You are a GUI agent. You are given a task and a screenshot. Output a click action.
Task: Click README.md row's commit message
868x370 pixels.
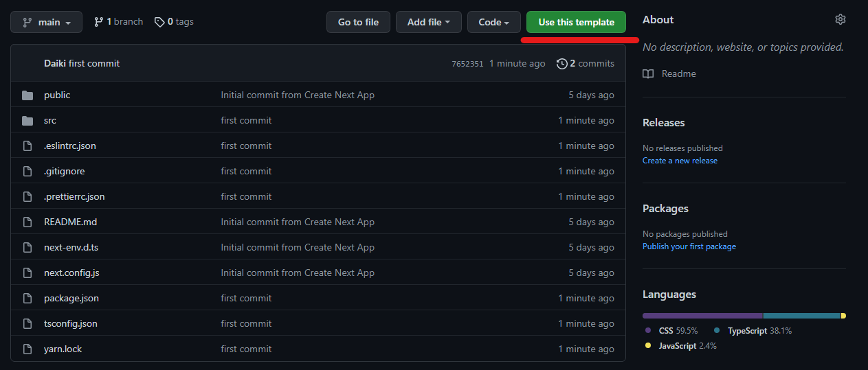pos(298,222)
